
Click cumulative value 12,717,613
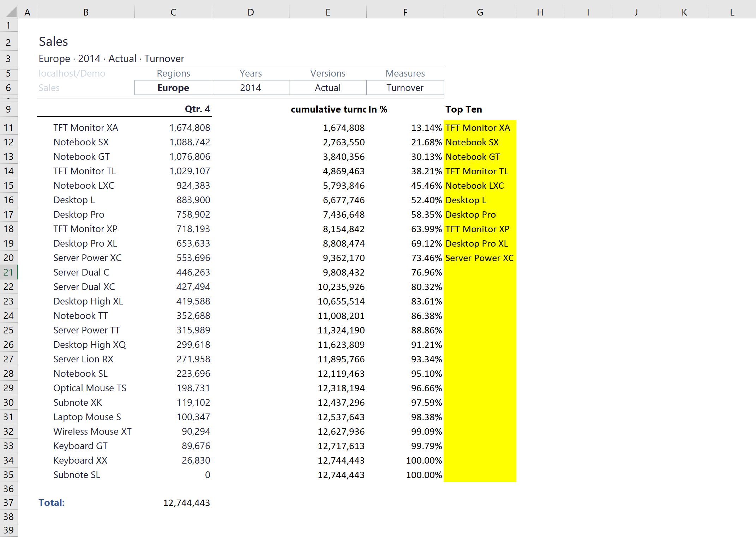[341, 446]
